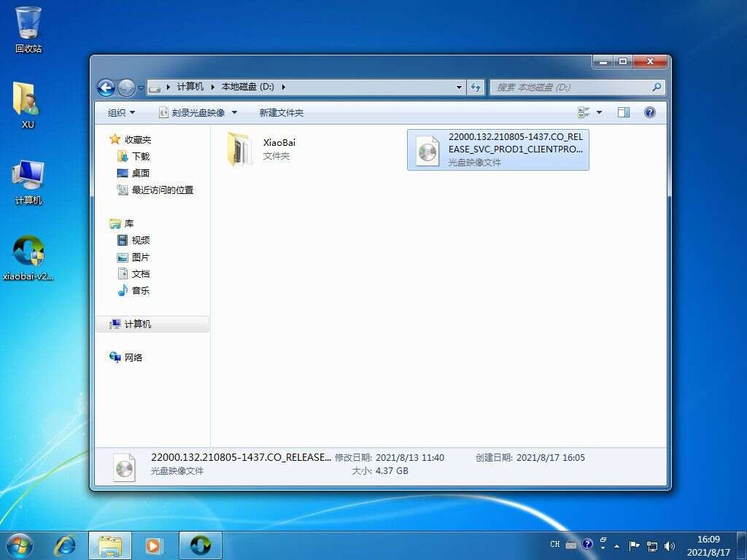Open the 回收站 (Recycle Bin) on desktop
The width and height of the screenshot is (747, 560).
27,24
